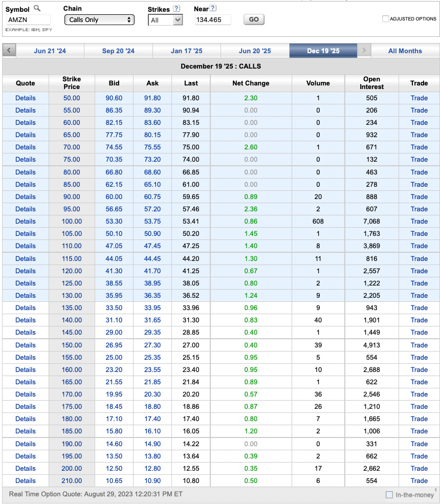Click the Near price field 134.465
This screenshot has width=440, height=504.
(213, 19)
